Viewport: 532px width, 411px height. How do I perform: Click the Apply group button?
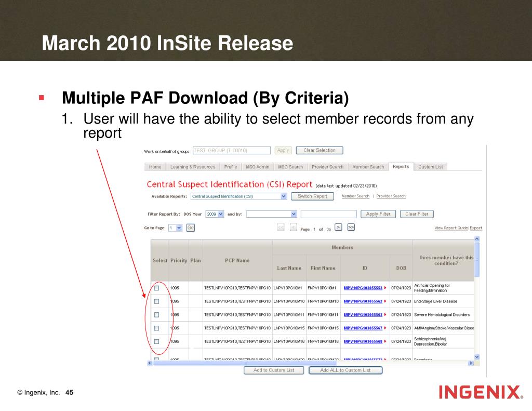click(x=283, y=150)
